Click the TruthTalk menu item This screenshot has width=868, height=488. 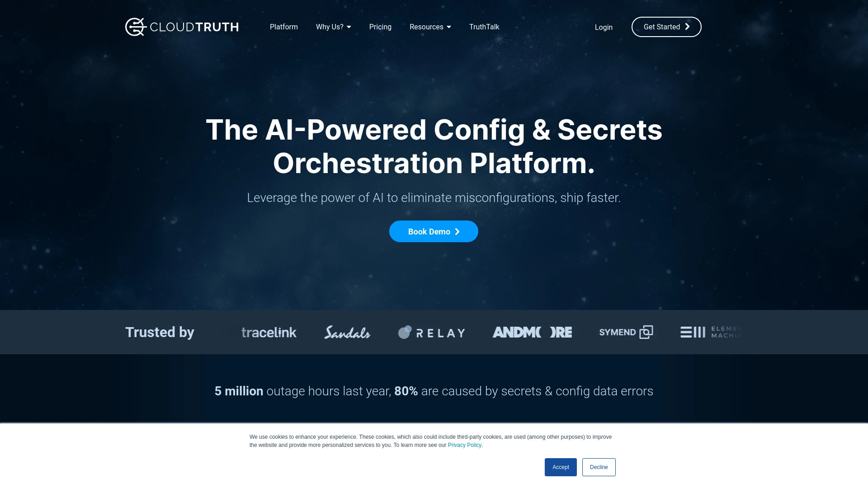point(484,27)
